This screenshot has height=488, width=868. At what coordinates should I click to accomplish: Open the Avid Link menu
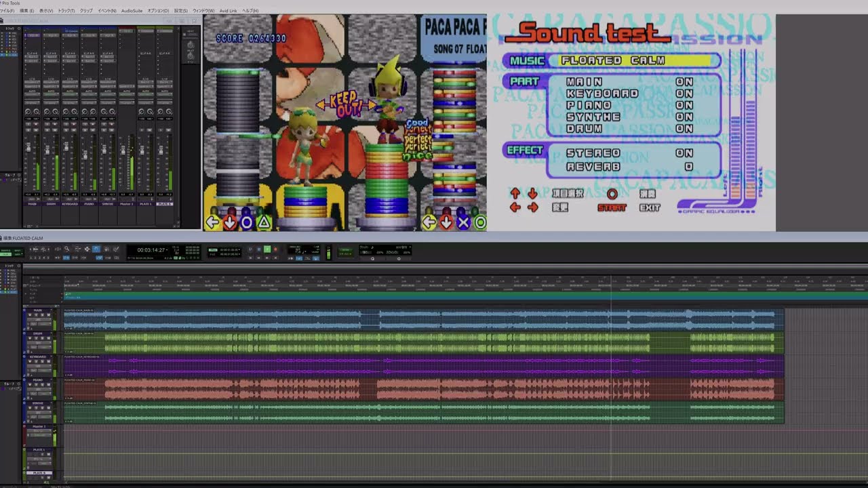point(229,11)
